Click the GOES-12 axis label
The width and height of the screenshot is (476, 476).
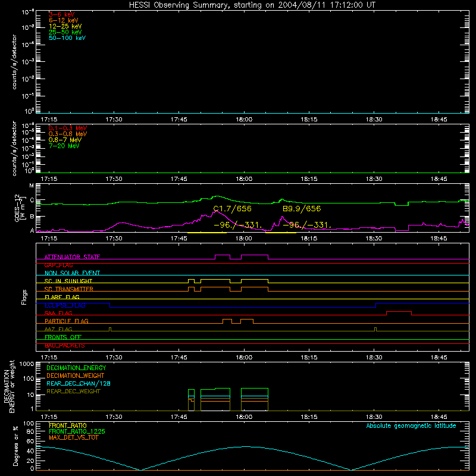tap(20, 208)
